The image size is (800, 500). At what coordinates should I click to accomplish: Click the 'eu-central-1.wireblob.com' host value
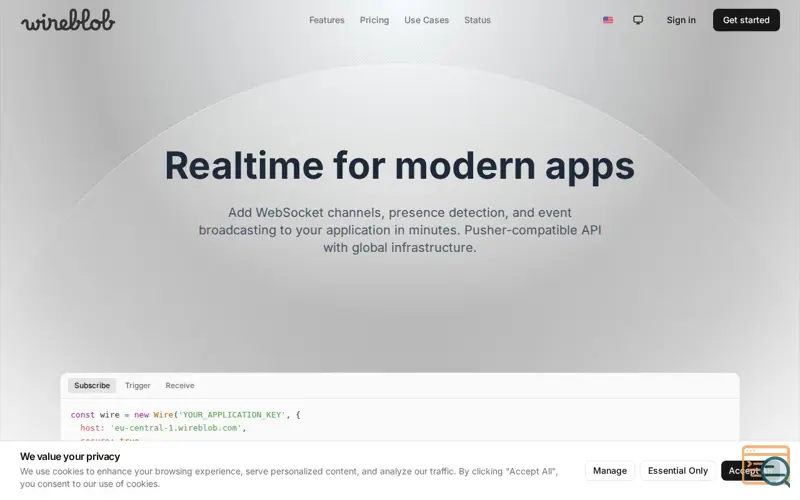[x=176, y=428]
